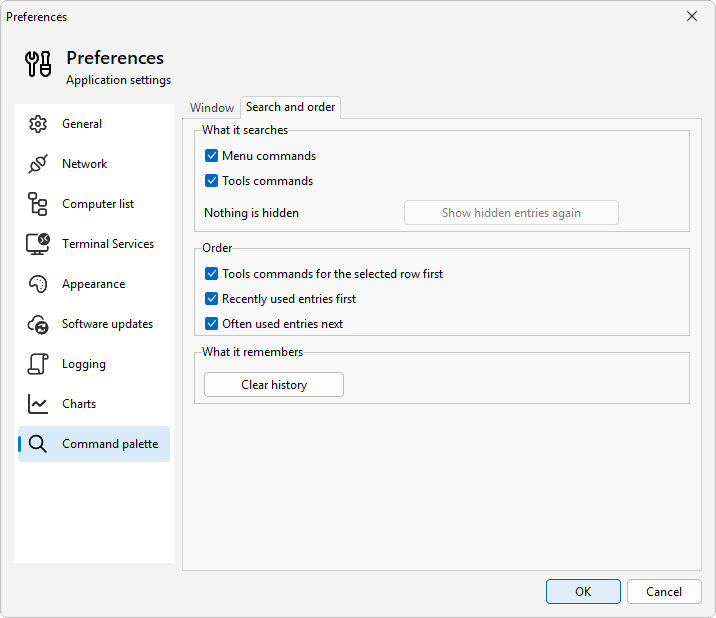Image resolution: width=716 pixels, height=618 pixels.
Task: Click the 'Order' group label
Action: pyautogui.click(x=217, y=248)
